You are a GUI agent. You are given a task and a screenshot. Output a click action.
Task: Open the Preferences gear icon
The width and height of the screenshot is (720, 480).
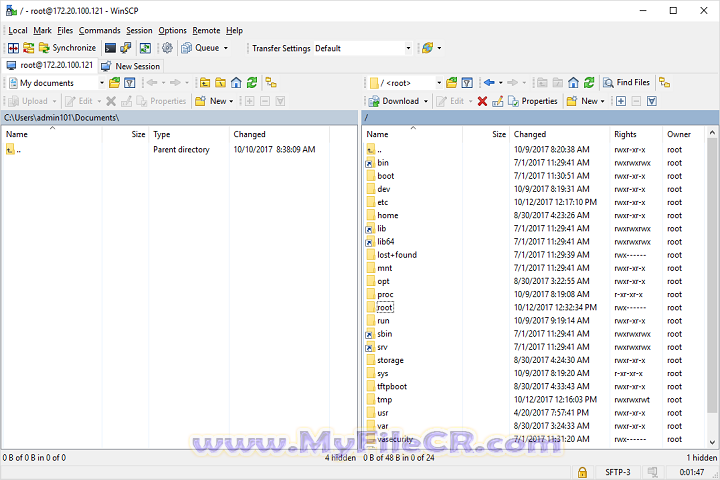click(167, 48)
